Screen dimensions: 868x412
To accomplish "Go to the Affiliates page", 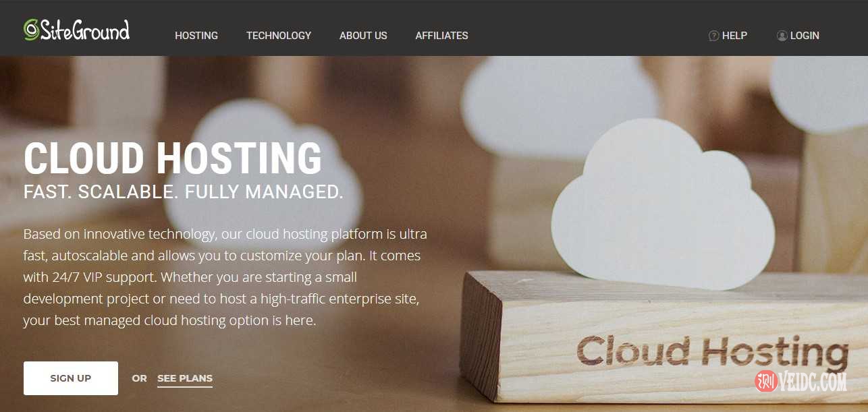I will click(441, 36).
